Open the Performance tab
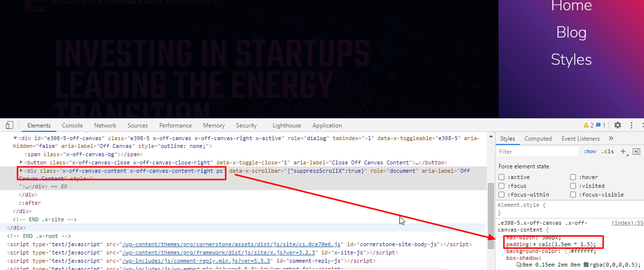The image size is (644, 270). click(x=176, y=126)
